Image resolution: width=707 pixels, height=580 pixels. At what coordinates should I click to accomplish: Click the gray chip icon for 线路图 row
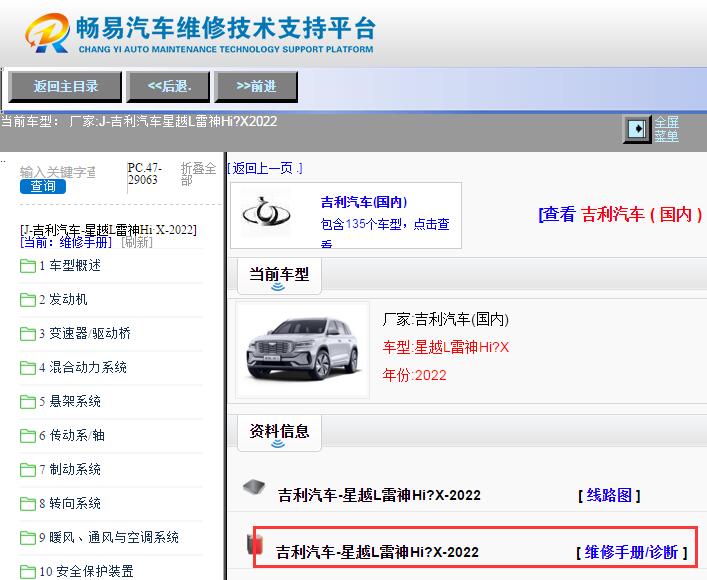pyautogui.click(x=254, y=488)
